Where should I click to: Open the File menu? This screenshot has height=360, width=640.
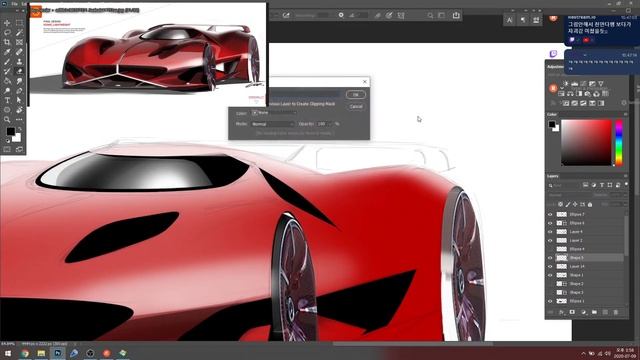[14, 4]
